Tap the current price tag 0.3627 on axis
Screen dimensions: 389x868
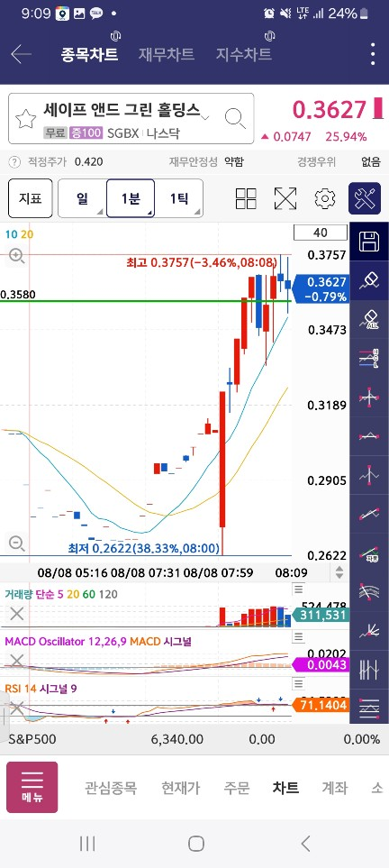[x=321, y=289]
